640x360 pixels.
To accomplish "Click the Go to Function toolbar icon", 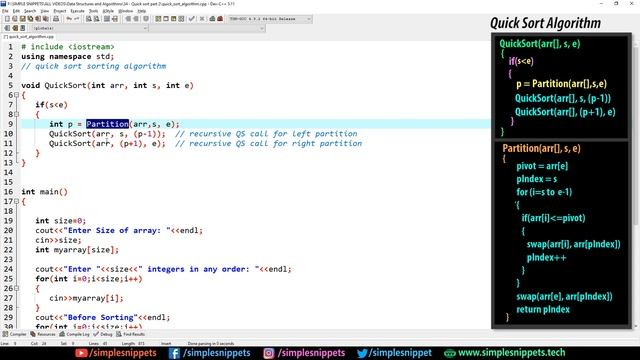I will [107, 19].
